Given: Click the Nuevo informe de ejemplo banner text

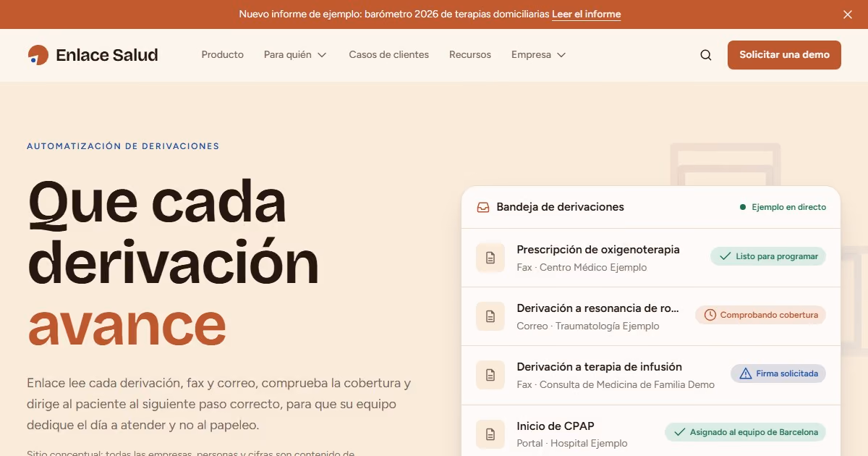Looking at the screenshot, I should click(x=394, y=14).
